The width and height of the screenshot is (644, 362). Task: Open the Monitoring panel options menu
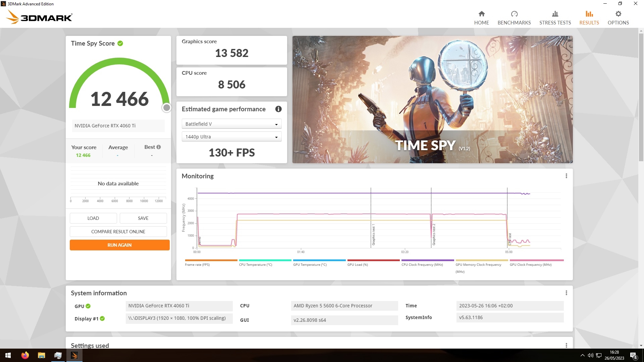(566, 176)
